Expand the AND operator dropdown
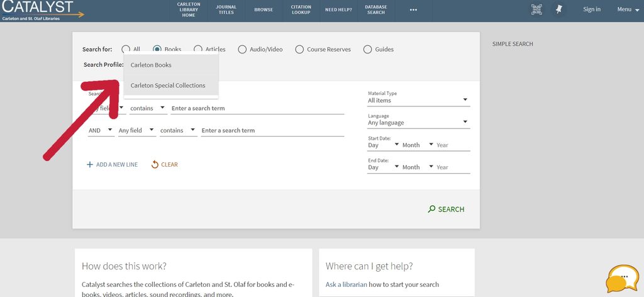Screen dimensions: 644x297 coord(101,130)
